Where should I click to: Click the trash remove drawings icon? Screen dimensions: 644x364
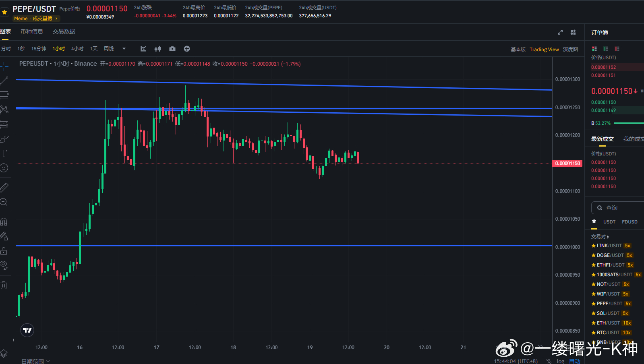tap(4, 285)
